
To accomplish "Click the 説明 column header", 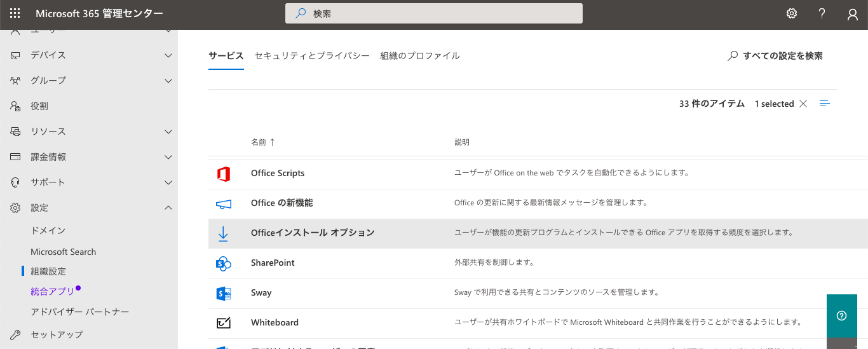I will (x=462, y=142).
